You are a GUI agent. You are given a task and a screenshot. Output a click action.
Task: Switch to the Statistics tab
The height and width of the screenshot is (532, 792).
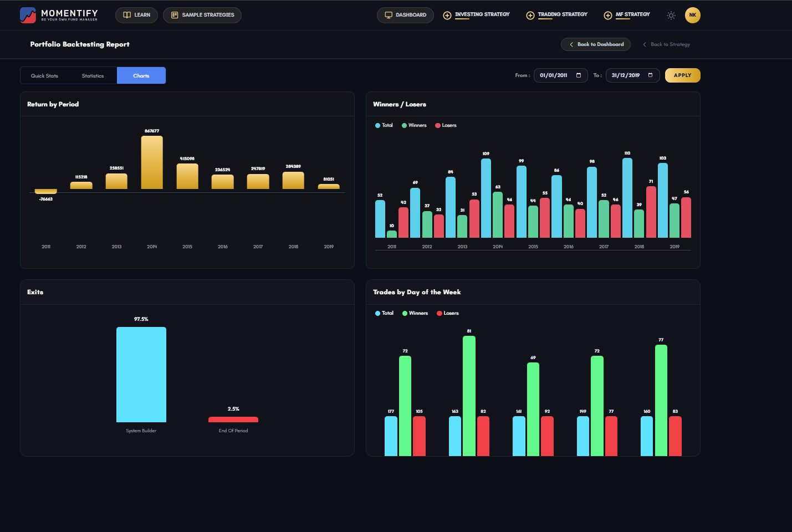tap(93, 75)
